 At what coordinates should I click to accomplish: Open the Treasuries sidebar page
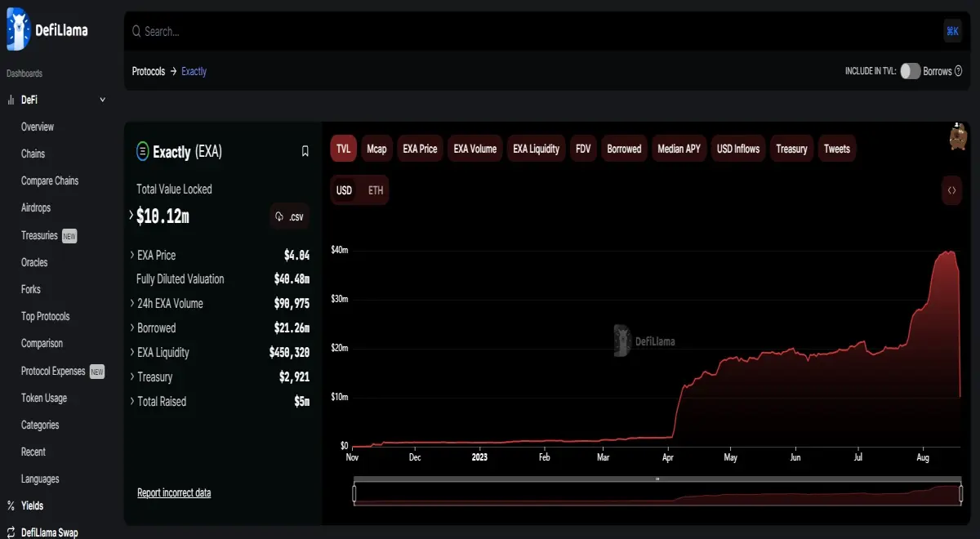coord(39,235)
